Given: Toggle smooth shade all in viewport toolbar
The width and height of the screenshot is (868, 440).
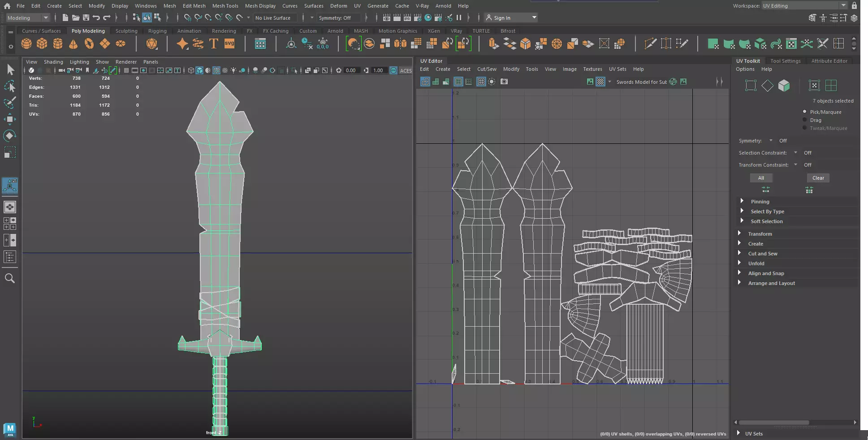Looking at the screenshot, I should click(x=199, y=70).
